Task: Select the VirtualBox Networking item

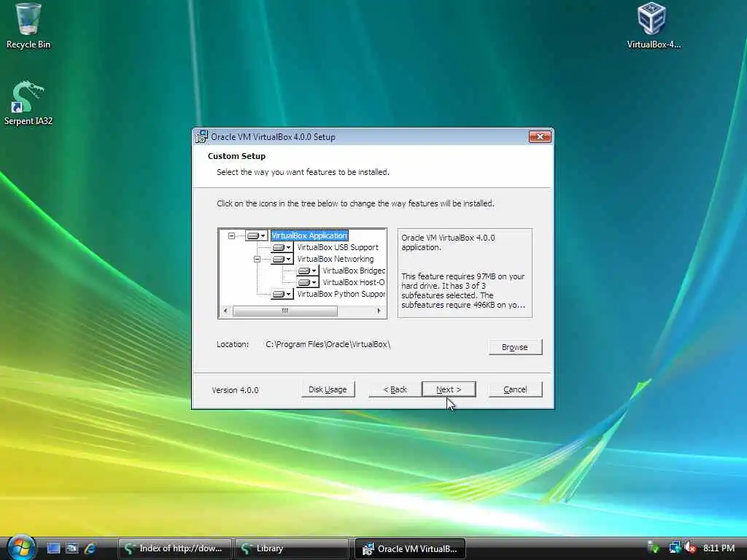Action: 336,259
